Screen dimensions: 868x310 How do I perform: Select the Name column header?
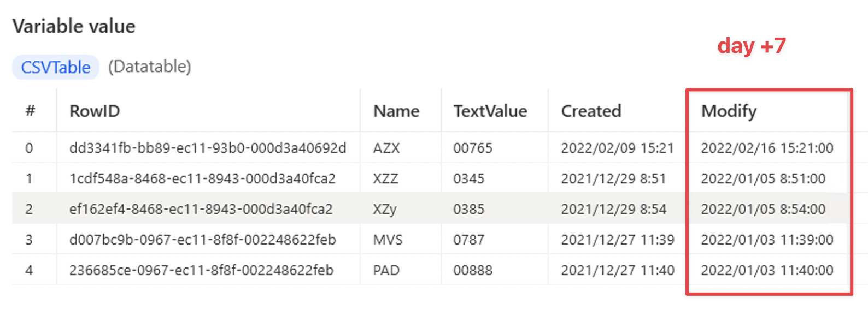[x=396, y=111]
